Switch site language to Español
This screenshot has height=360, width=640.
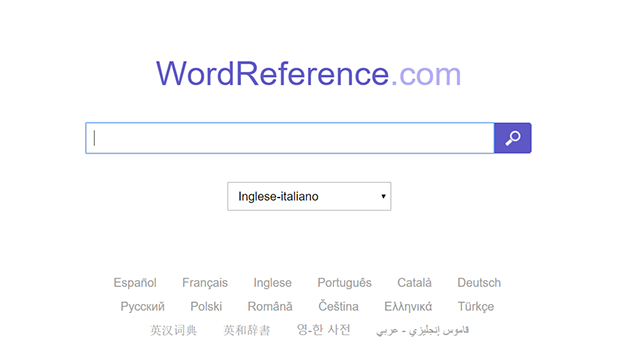135,282
